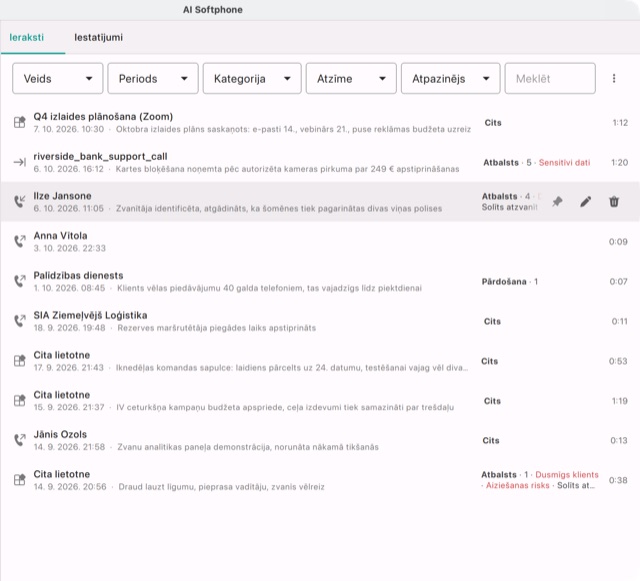This screenshot has width=640, height=581.
Task: Open the Q4 izlaides plānošana (Zoom) recording
Action: coord(320,122)
